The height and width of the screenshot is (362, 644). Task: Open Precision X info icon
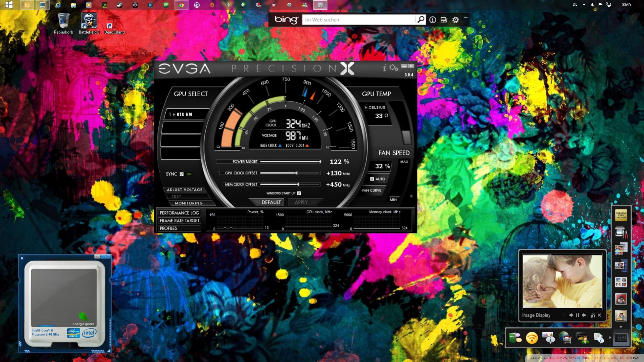click(x=385, y=68)
